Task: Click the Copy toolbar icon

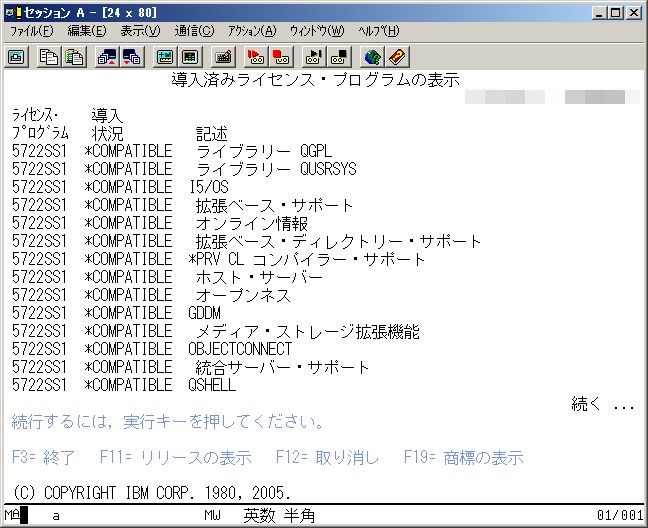Action: (48, 57)
